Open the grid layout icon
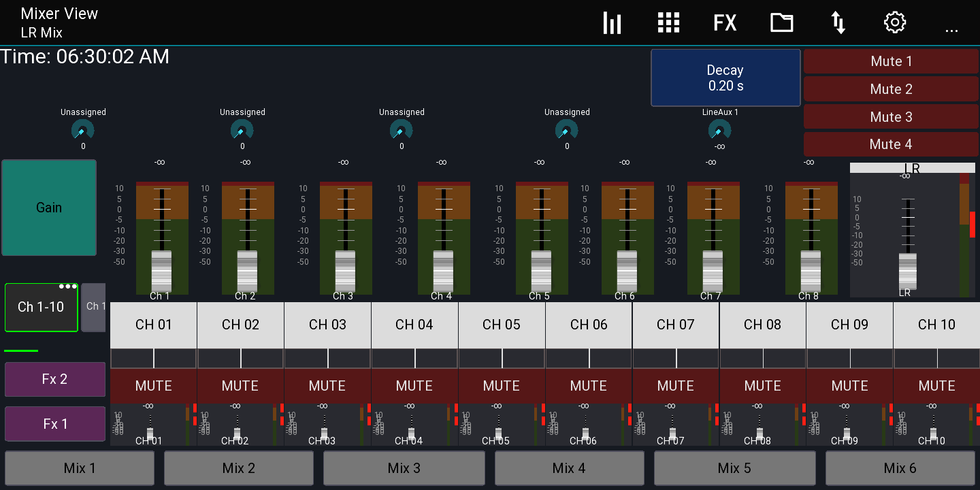Screen dimensions: 980x490 pyautogui.click(x=668, y=23)
